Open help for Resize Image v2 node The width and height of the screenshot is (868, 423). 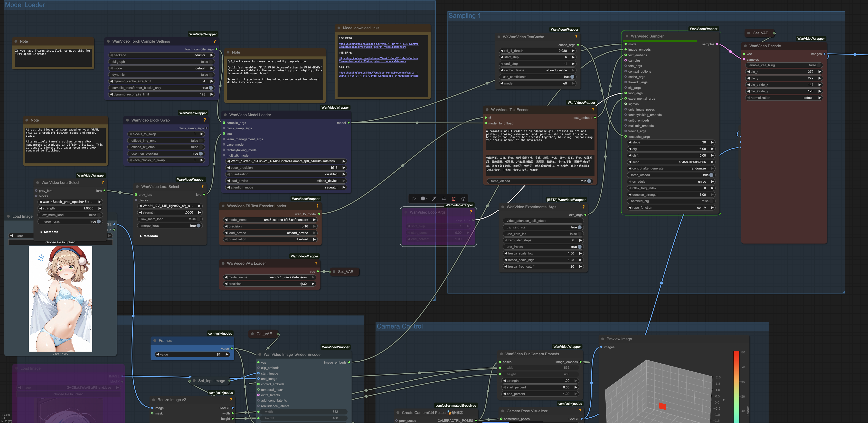point(231,400)
